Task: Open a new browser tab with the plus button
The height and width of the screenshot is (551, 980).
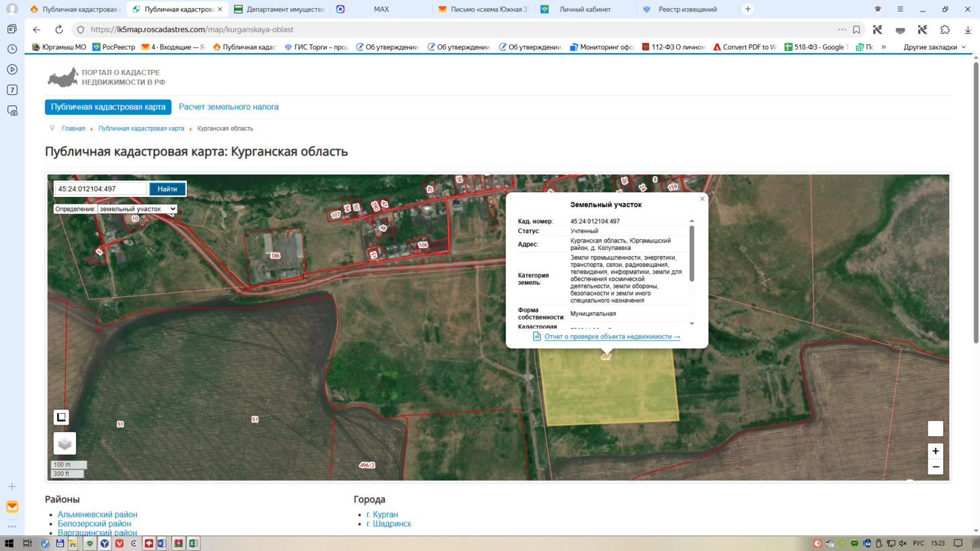Action: pos(747,9)
